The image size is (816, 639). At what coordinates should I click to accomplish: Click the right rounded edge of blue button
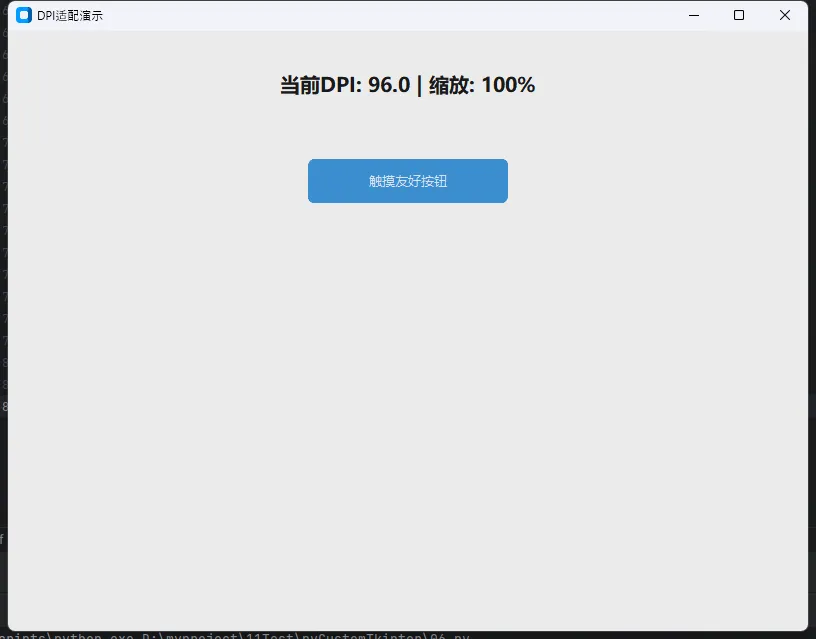coord(503,181)
